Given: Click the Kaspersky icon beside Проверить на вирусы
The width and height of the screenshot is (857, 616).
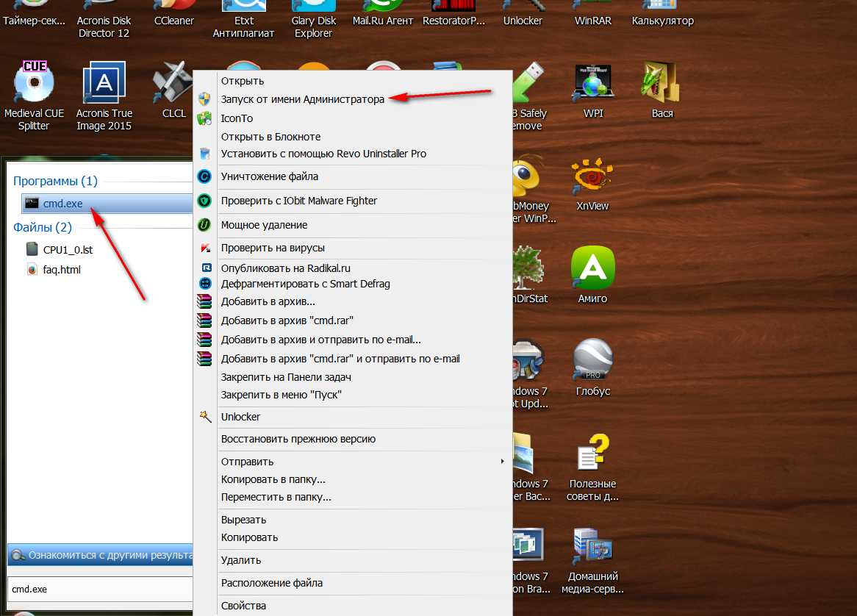Looking at the screenshot, I should pyautogui.click(x=206, y=248).
